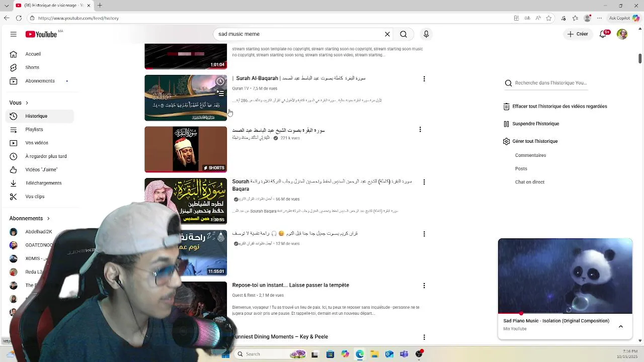Close the Historique de visionnage tab
The height and width of the screenshot is (362, 644).
[x=89, y=6]
